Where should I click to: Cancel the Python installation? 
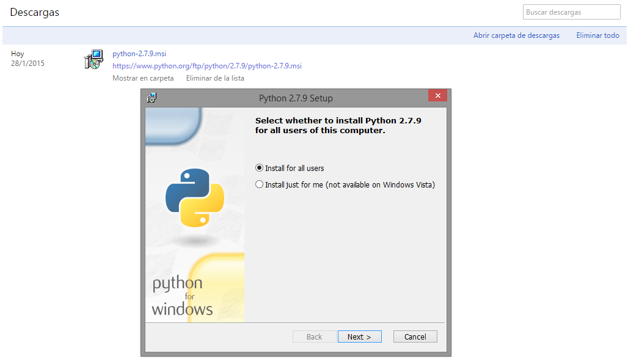(x=415, y=337)
